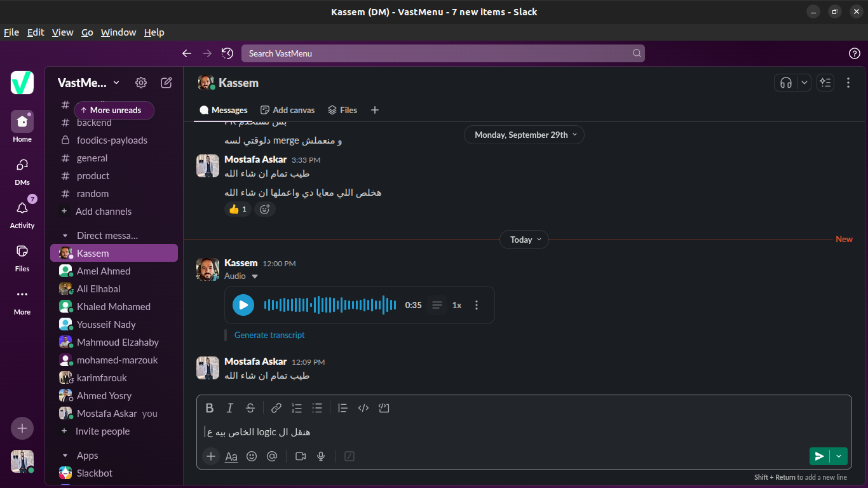Screen dimensions: 868x488
Task: Toggle italic formatting in the composer
Action: point(230,408)
